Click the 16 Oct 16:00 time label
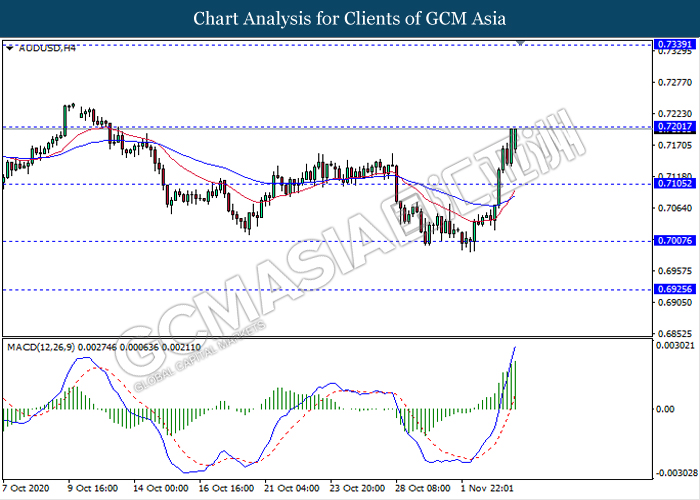 tap(227, 488)
